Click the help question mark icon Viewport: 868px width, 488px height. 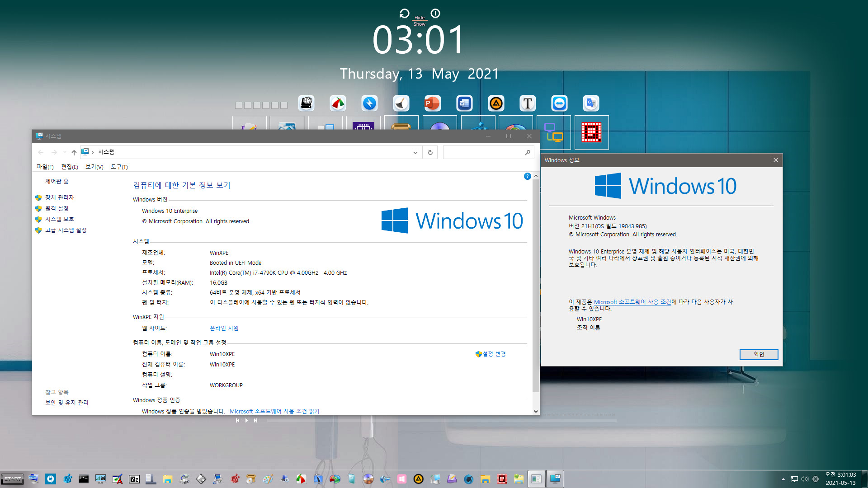pos(527,176)
